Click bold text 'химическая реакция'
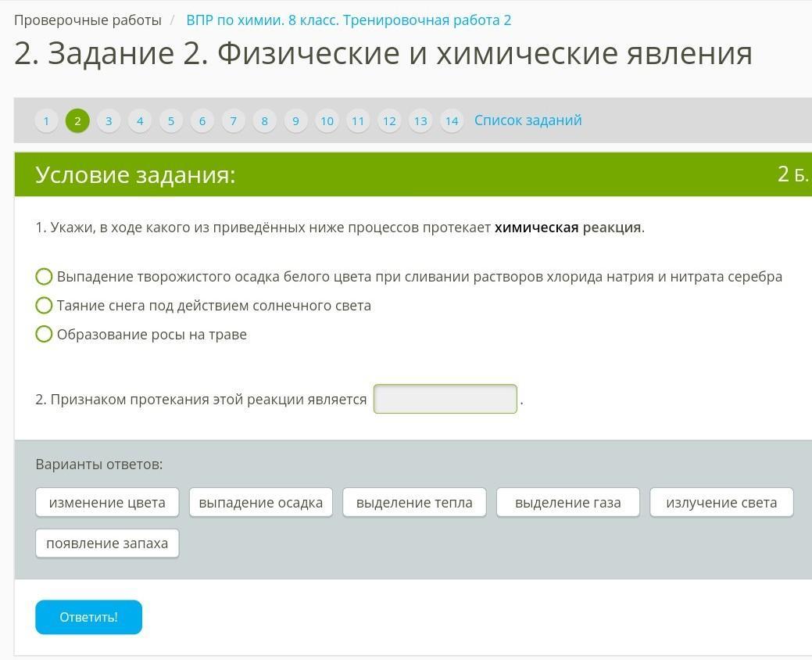The width and height of the screenshot is (812, 660). tap(568, 228)
